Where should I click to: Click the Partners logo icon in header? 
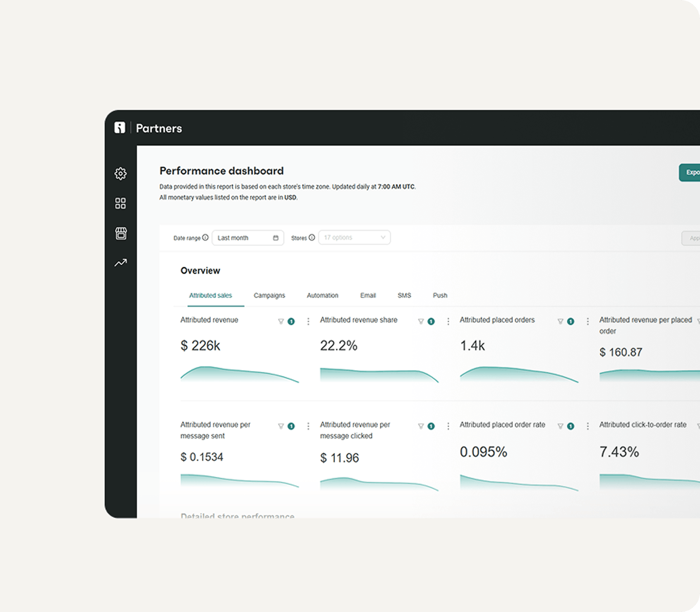pos(120,128)
